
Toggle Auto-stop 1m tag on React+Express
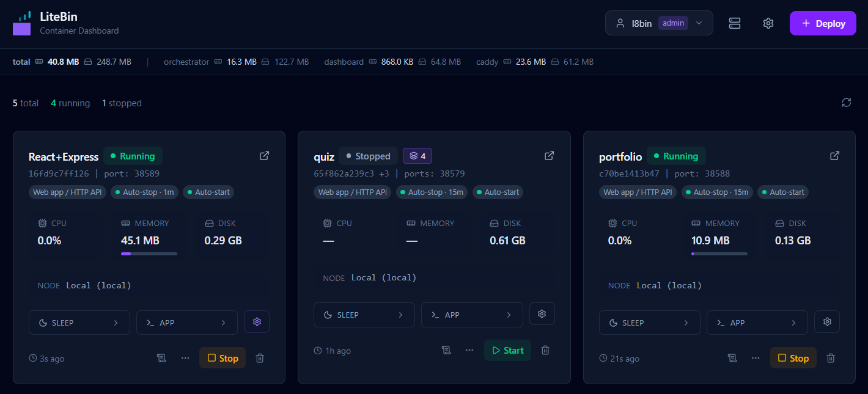point(144,192)
